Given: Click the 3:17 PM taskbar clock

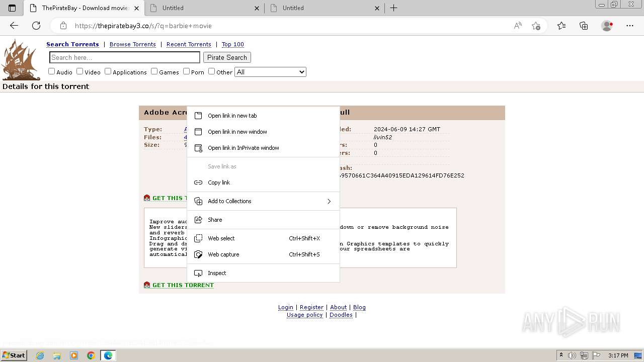Looking at the screenshot, I should point(618,355).
